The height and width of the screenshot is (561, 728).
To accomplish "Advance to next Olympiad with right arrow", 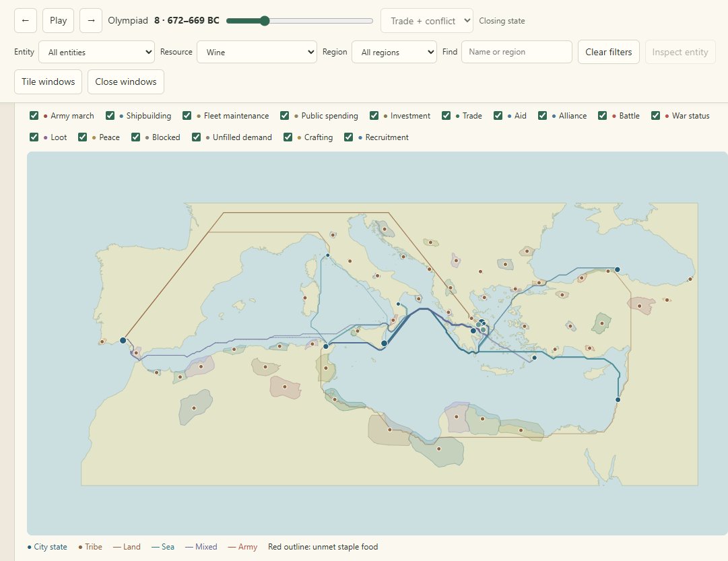I will (x=91, y=20).
